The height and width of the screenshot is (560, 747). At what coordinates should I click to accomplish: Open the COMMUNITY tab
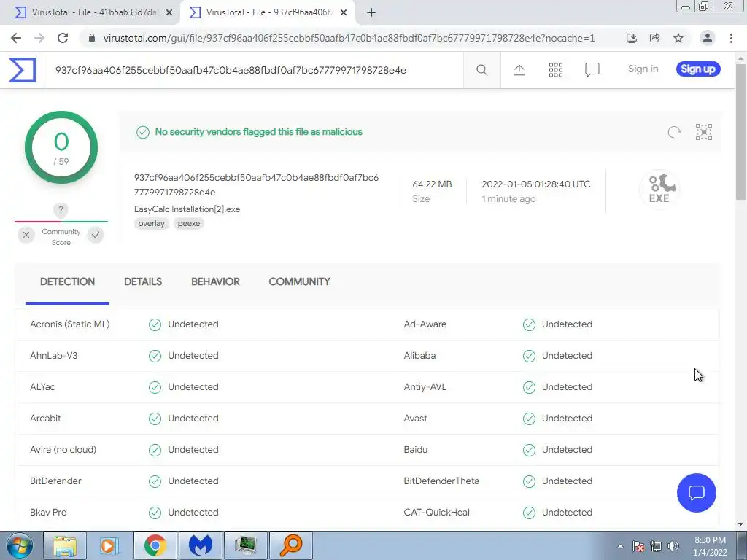click(x=299, y=282)
